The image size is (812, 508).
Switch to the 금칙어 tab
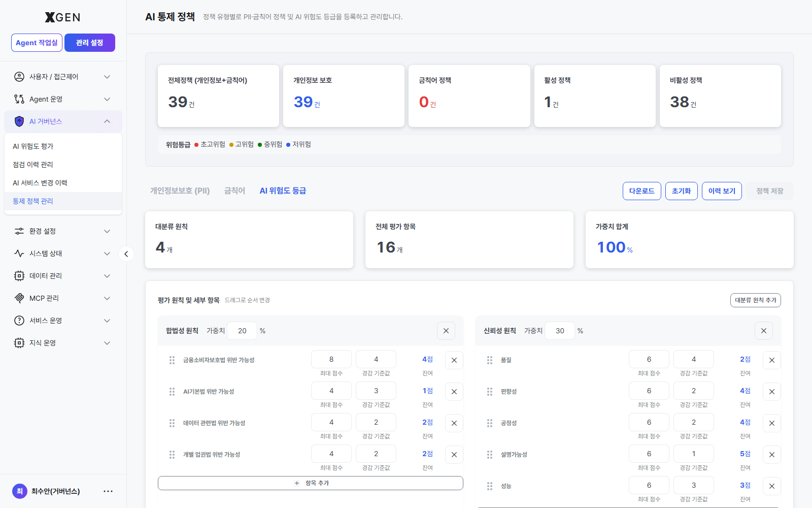234,190
